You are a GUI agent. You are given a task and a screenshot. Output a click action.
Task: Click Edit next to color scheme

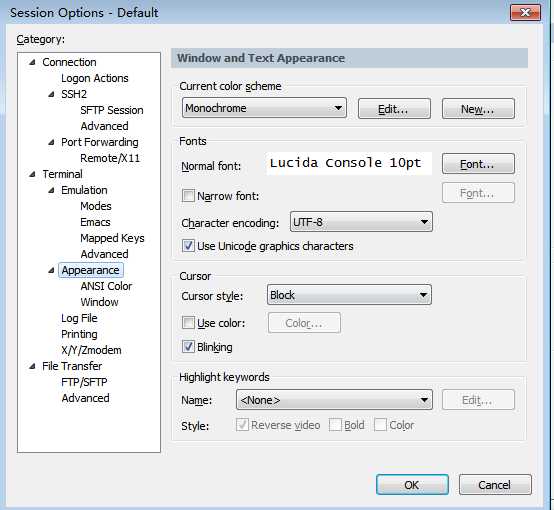[x=394, y=109]
